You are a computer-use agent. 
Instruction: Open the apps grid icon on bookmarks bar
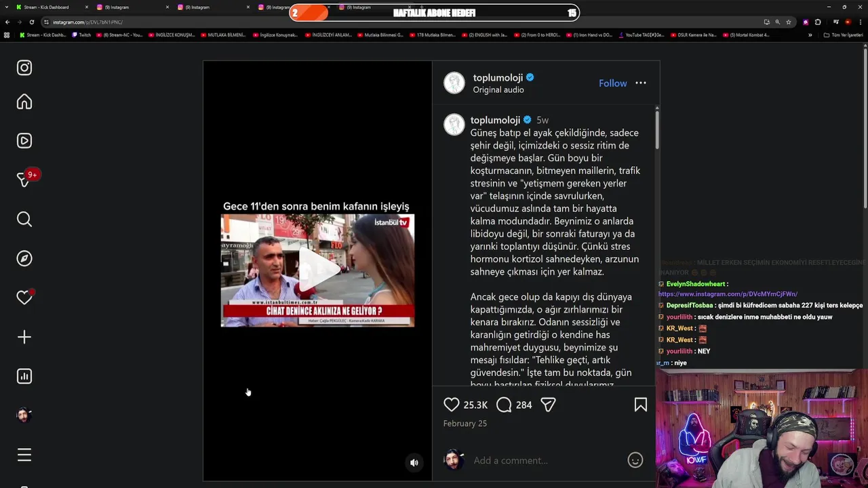coord(7,35)
